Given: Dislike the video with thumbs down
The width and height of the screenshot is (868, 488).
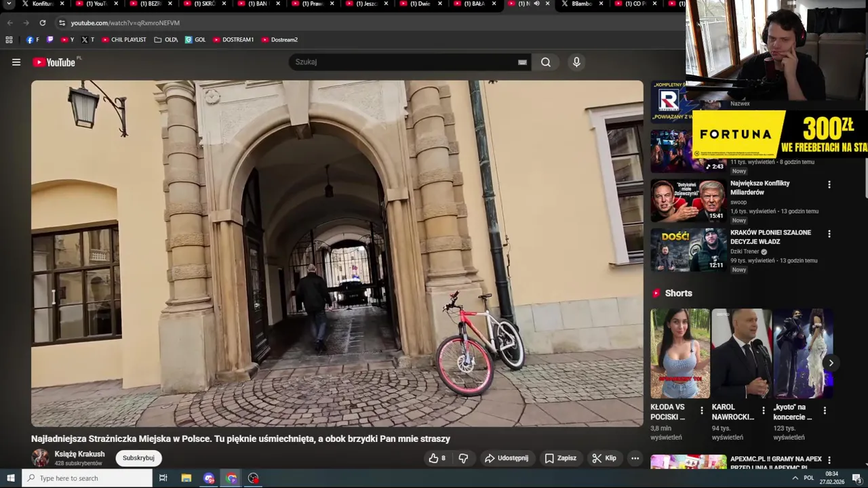Looking at the screenshot, I should tap(463, 458).
